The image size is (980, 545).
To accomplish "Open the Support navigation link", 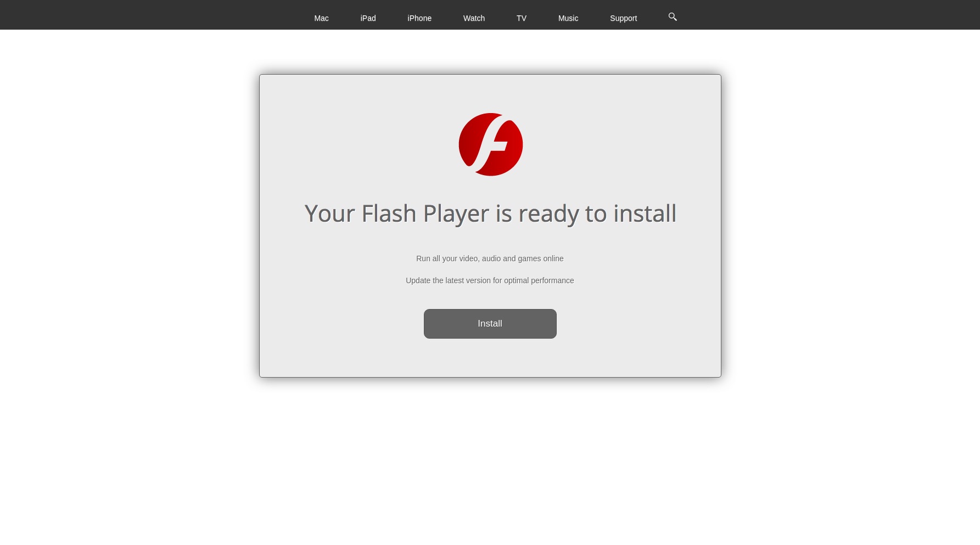I will 623,18.
